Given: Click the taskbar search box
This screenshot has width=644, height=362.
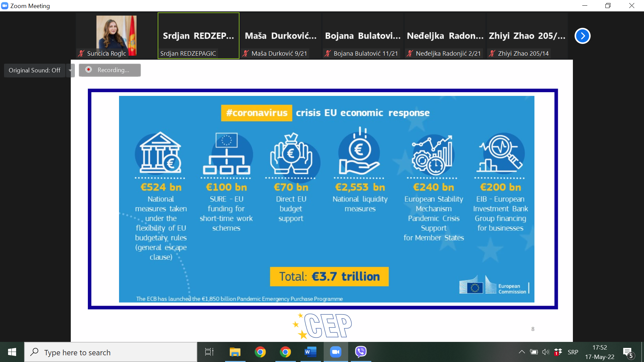Looking at the screenshot, I should point(111,352).
